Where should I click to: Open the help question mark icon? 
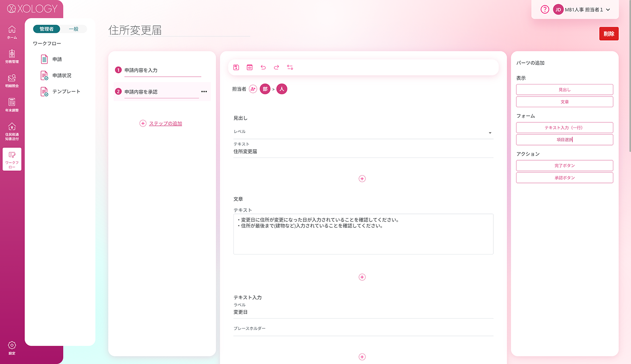(x=545, y=10)
